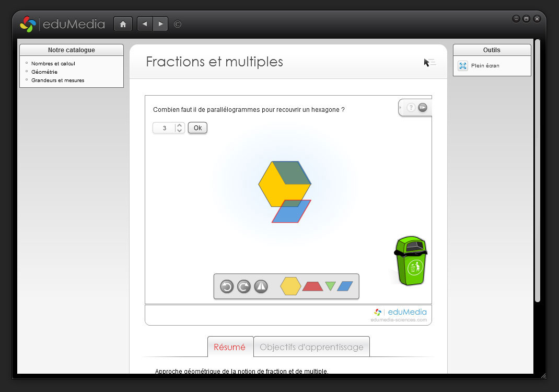The height and width of the screenshot is (392, 559).
Task: Navigate forward with the right arrow
Action: pos(160,24)
